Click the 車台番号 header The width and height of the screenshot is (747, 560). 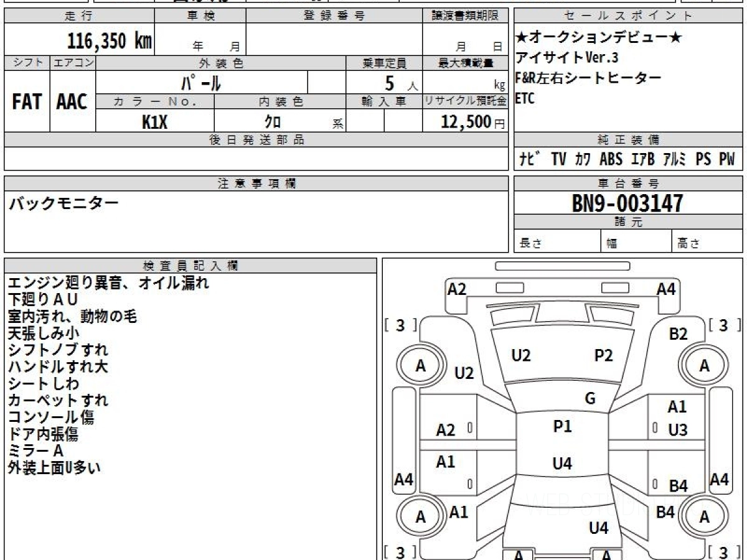(x=629, y=184)
